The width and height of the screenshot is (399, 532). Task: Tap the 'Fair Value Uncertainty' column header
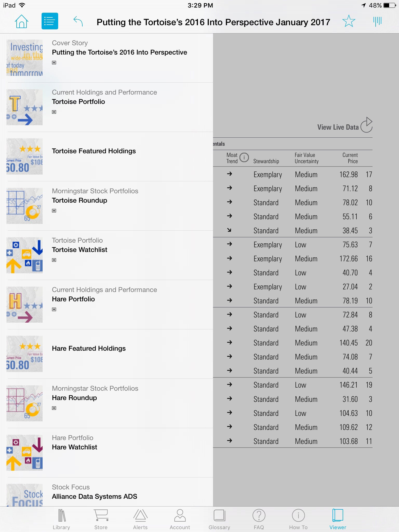[307, 158]
